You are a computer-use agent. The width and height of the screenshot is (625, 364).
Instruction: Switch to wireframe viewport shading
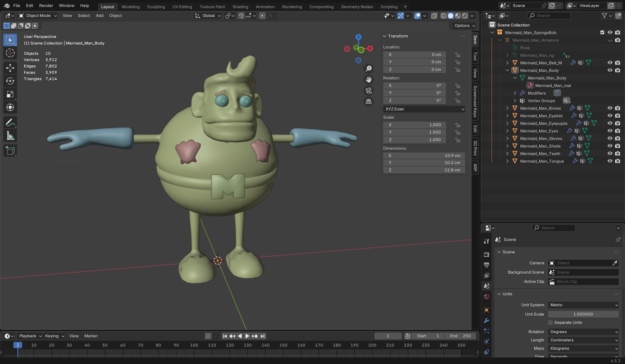(x=443, y=16)
